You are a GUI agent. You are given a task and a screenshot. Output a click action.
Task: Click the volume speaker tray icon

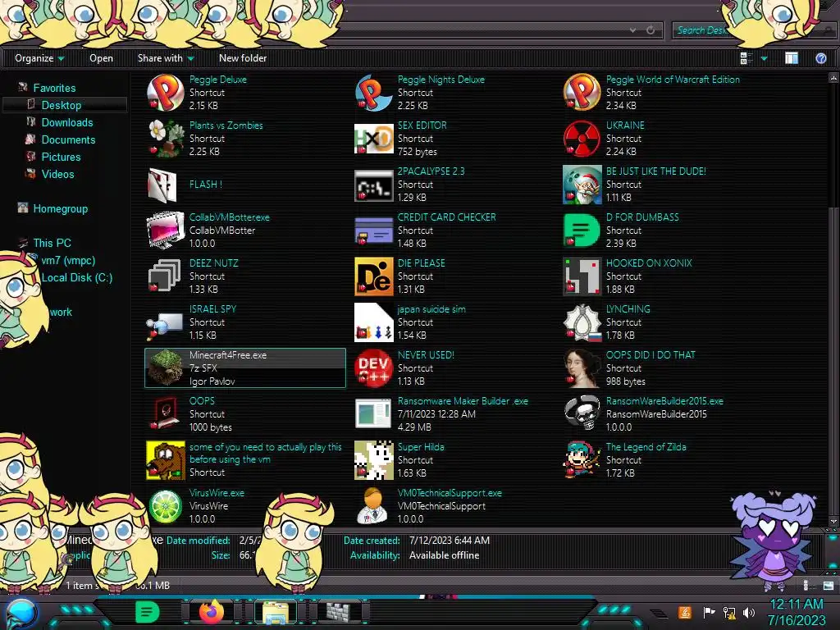point(749,612)
